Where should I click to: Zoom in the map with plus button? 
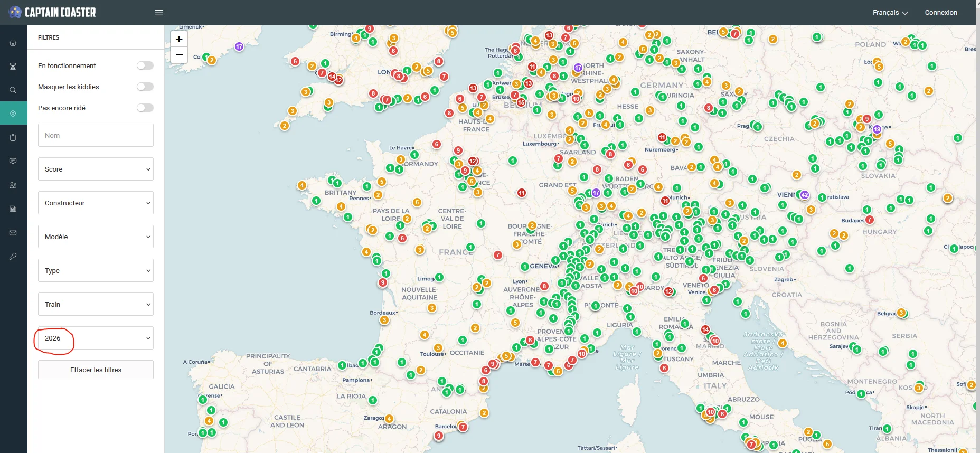coord(179,39)
